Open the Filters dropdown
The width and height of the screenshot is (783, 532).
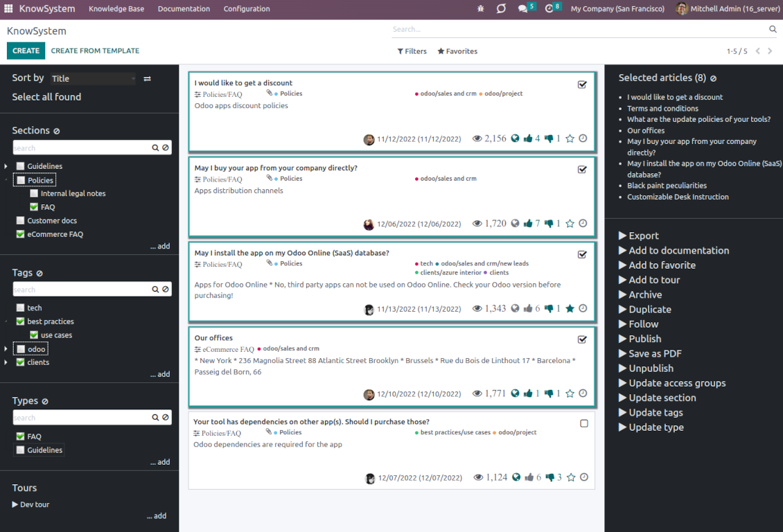click(412, 51)
